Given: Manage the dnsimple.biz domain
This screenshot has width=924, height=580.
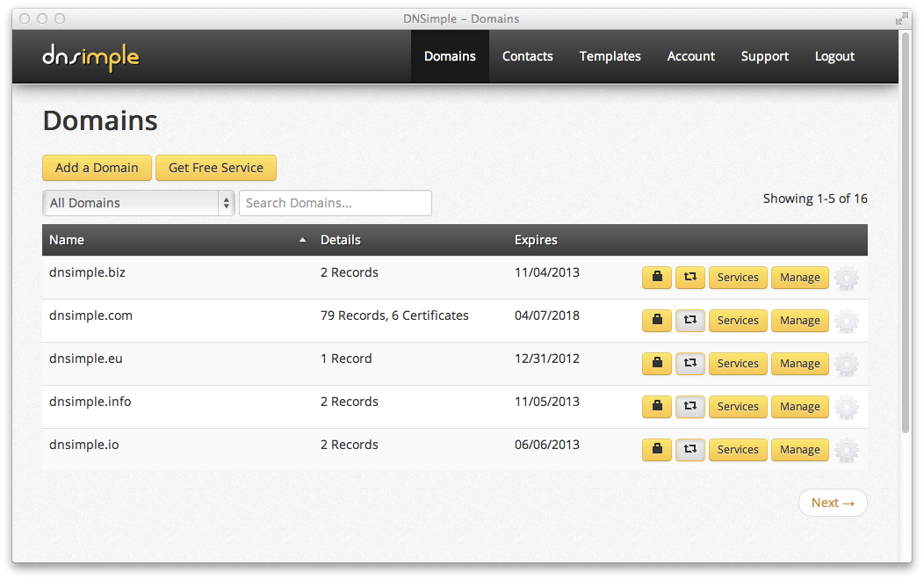Looking at the screenshot, I should click(799, 277).
